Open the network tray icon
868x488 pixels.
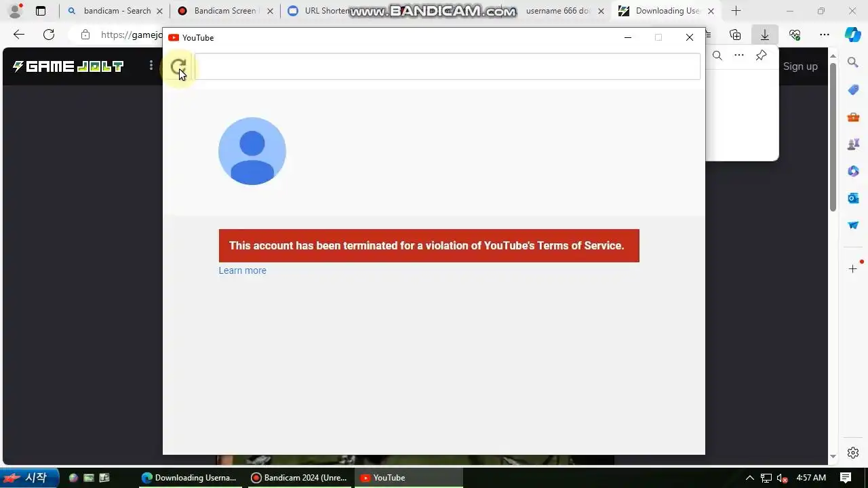pyautogui.click(x=766, y=478)
